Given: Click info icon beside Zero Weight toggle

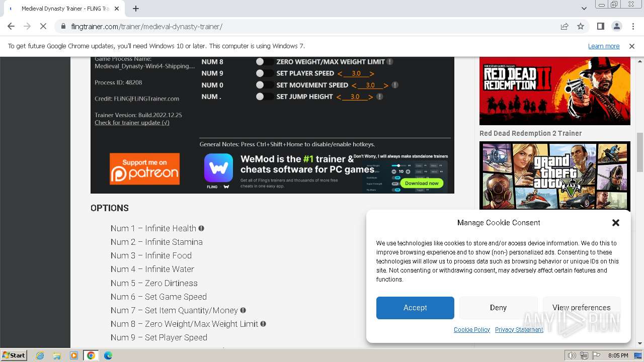Looking at the screenshot, I should click(x=390, y=61).
